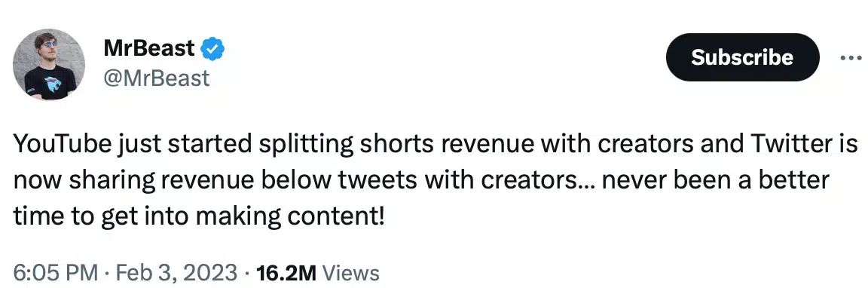Open the bold MrBeast display name

click(149, 49)
